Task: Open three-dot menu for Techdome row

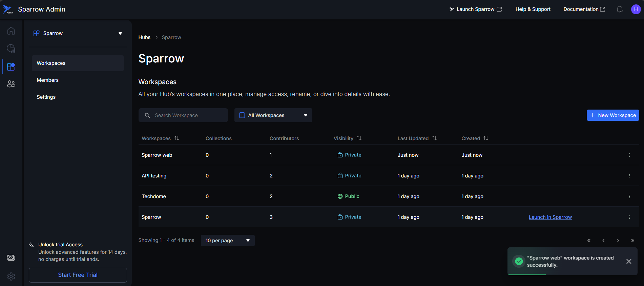Action: point(629,196)
